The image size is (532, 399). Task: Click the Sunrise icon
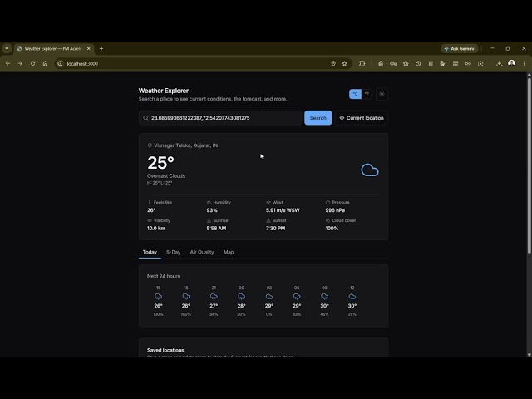point(209,220)
